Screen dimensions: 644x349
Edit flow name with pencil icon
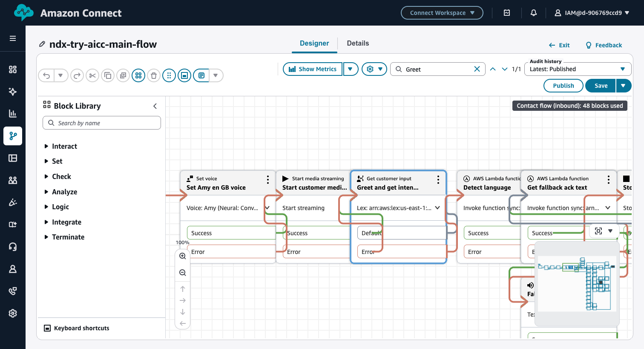point(42,44)
